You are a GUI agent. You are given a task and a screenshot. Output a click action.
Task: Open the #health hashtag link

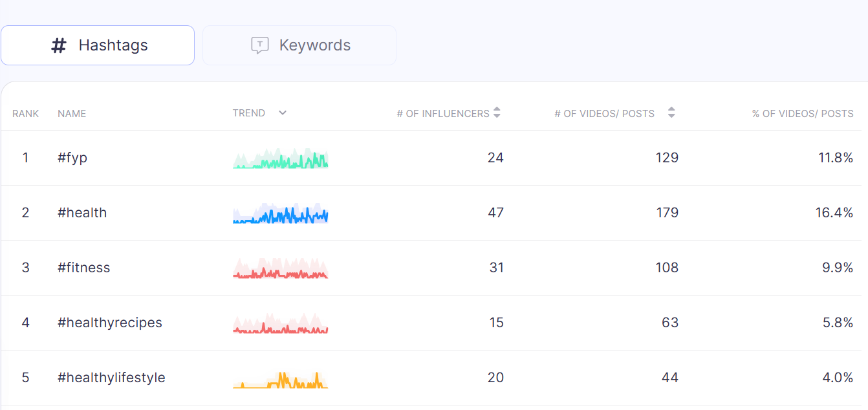[82, 213]
